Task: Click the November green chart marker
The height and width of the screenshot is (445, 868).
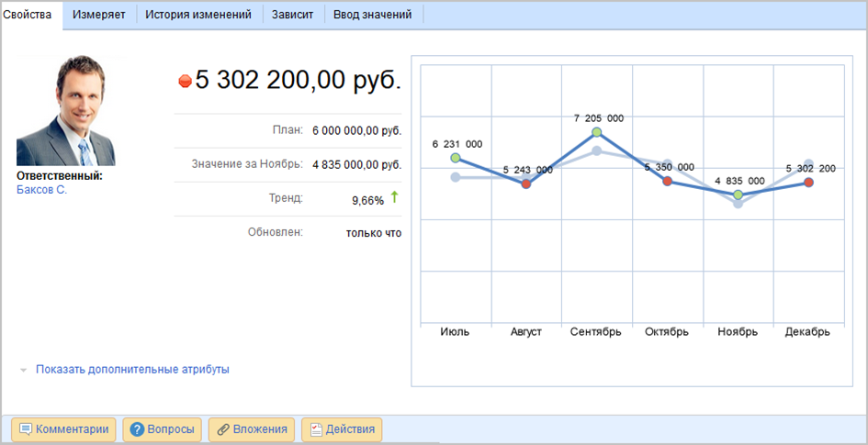Action: point(738,195)
